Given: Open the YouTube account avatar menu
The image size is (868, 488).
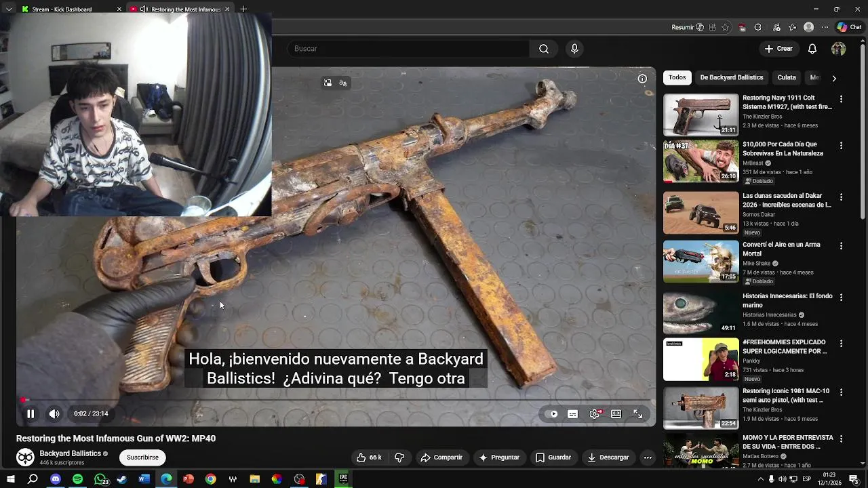Looking at the screenshot, I should click(x=839, y=49).
